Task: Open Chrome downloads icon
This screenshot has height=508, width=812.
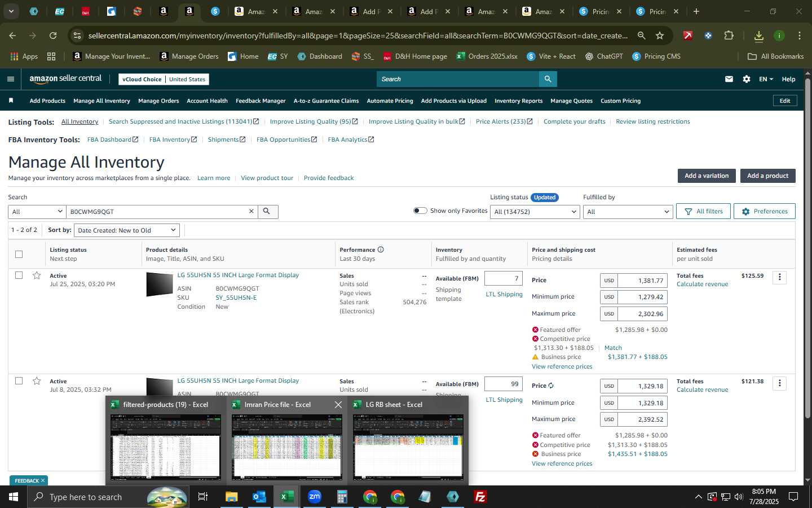Action: 758,36
